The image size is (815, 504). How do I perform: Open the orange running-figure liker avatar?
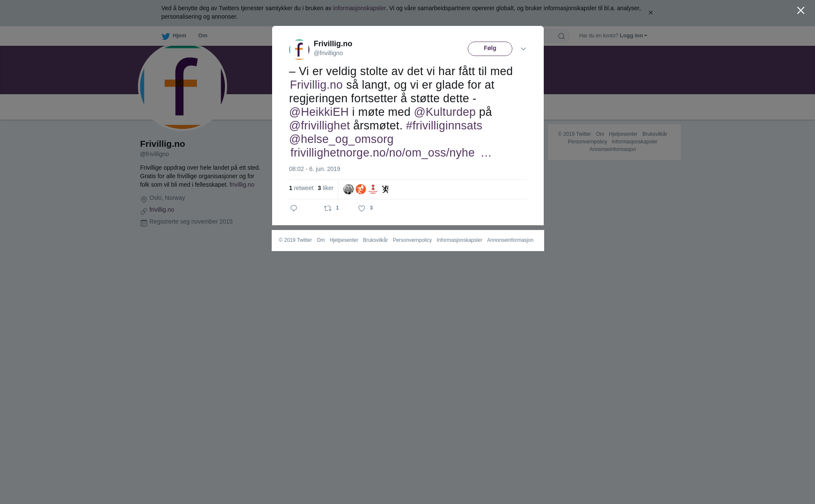pos(361,189)
